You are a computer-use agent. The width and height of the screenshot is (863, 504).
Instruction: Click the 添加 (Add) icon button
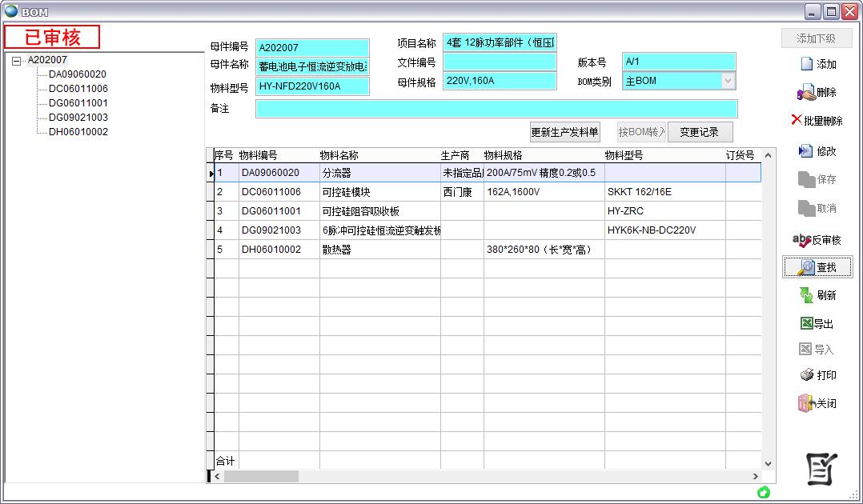(x=817, y=64)
